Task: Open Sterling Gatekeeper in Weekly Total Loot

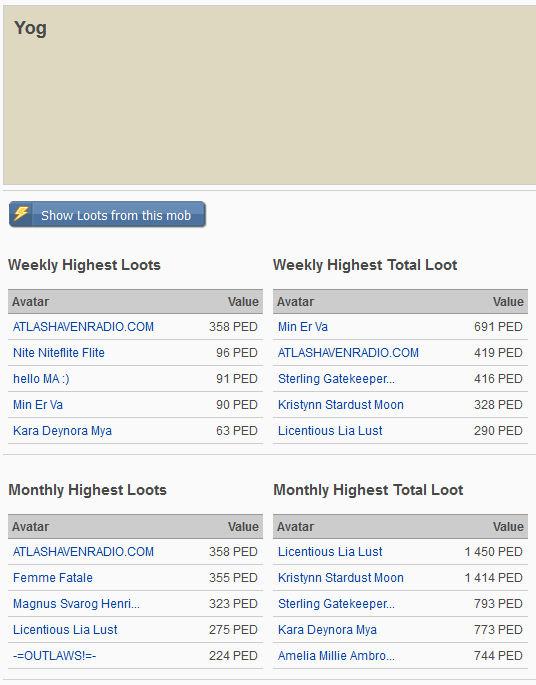Action: (x=336, y=379)
